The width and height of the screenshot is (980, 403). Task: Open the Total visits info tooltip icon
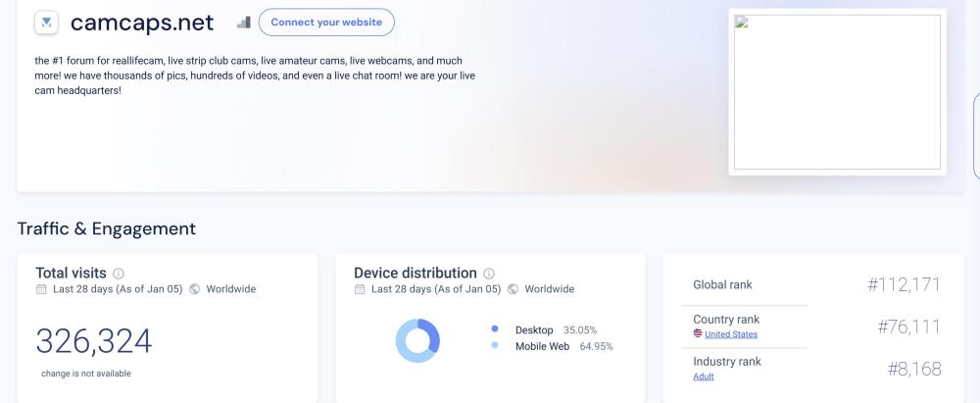119,274
